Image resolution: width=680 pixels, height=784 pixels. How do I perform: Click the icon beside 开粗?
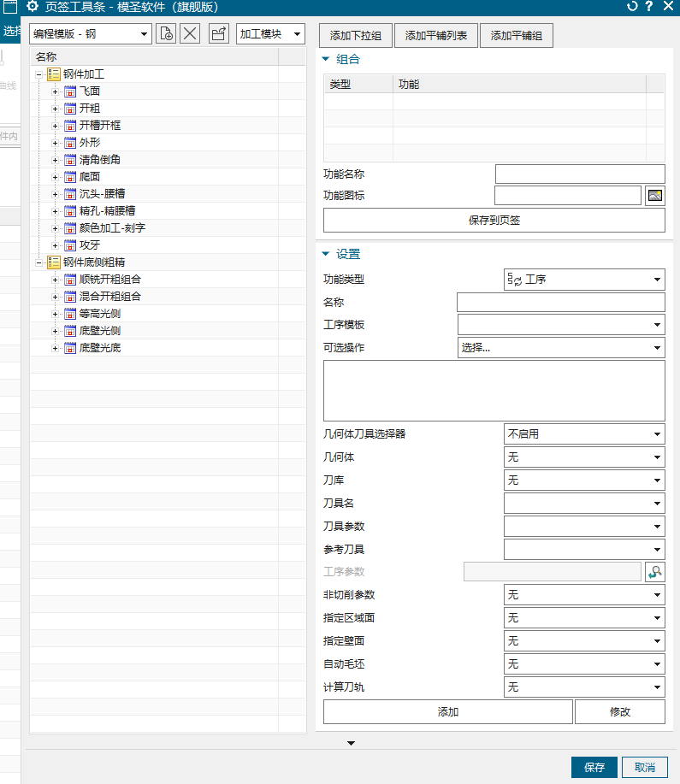(70, 109)
